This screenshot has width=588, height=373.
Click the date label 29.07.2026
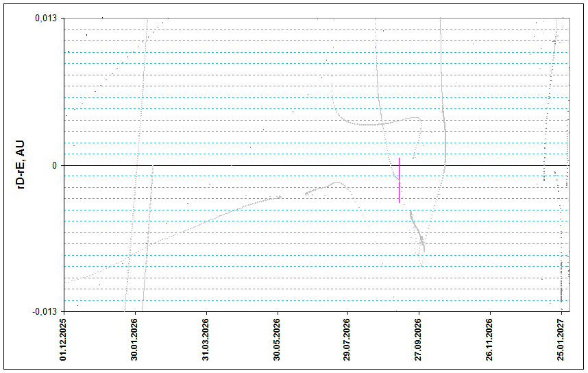click(347, 339)
